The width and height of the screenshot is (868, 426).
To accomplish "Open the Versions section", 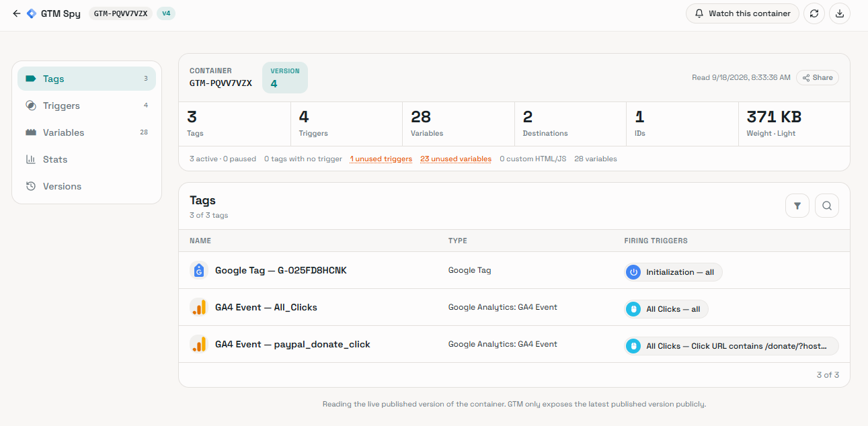I will 87,186.
